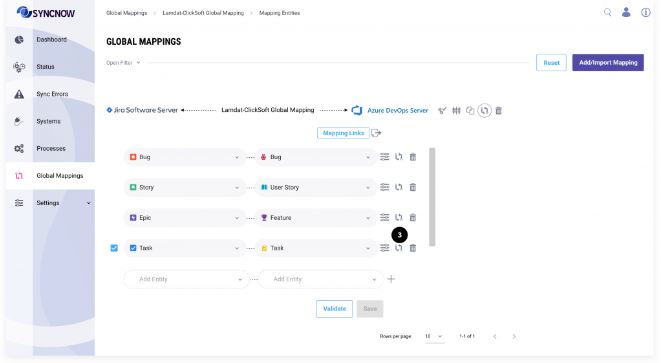
Task: Click the SyncNow logo
Action: pos(46,13)
